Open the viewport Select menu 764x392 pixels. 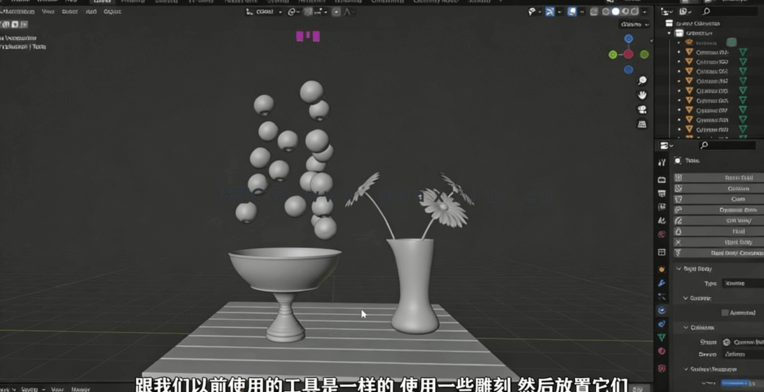(70, 12)
